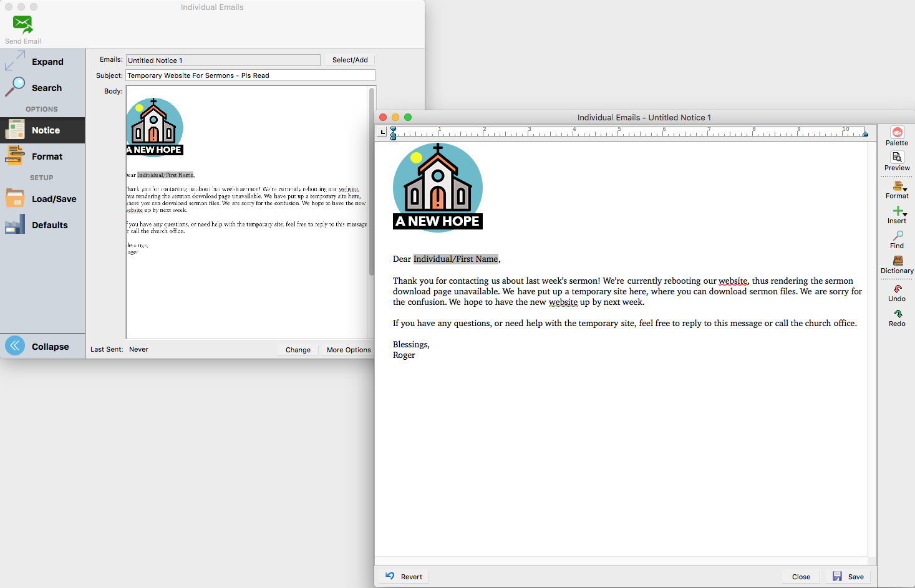Undo the last edit

coord(897,289)
